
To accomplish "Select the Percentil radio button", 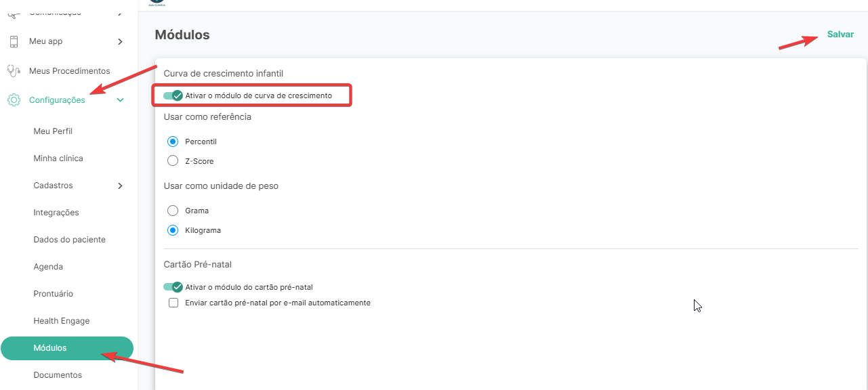I will [x=173, y=142].
